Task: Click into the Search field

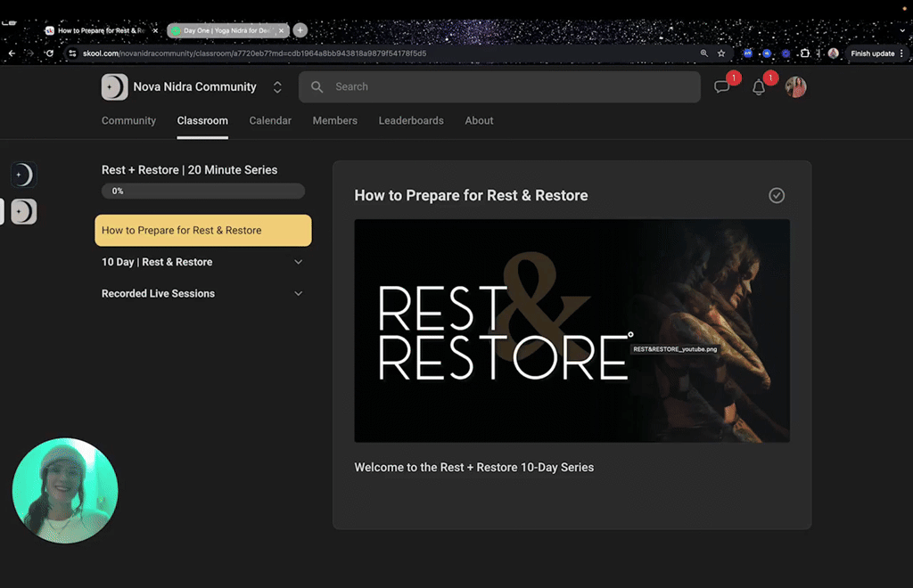Action: 499,86
